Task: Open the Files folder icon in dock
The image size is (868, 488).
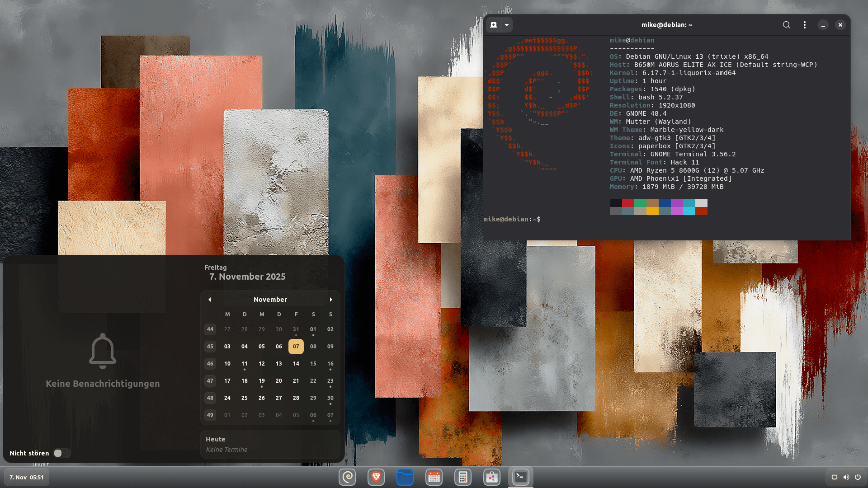Action: click(x=405, y=477)
